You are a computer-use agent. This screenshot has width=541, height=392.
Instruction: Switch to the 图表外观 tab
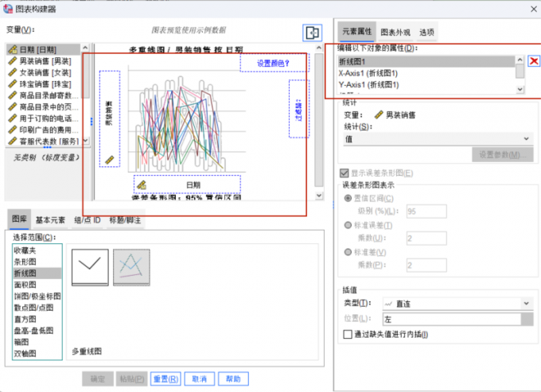pos(395,33)
